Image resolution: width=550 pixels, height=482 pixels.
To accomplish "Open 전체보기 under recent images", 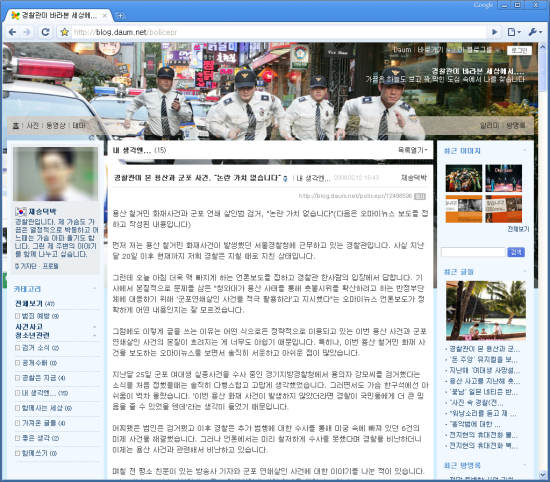I will click(518, 229).
